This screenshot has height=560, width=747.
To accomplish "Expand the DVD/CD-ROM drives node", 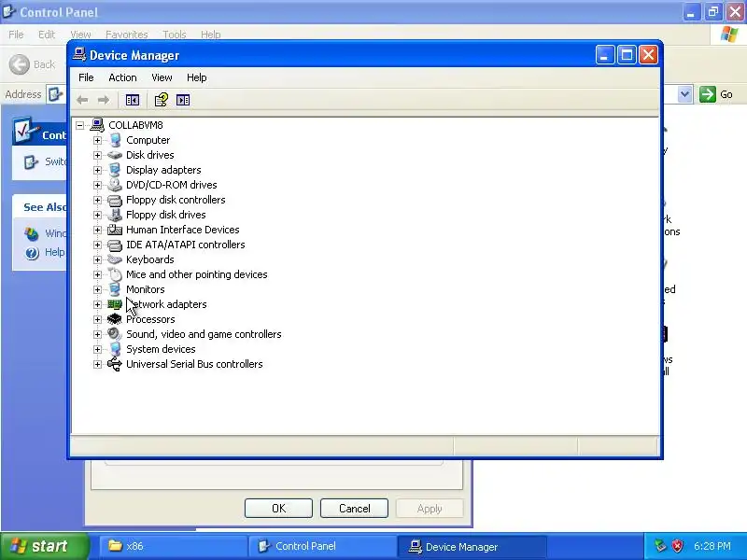I will pos(97,185).
